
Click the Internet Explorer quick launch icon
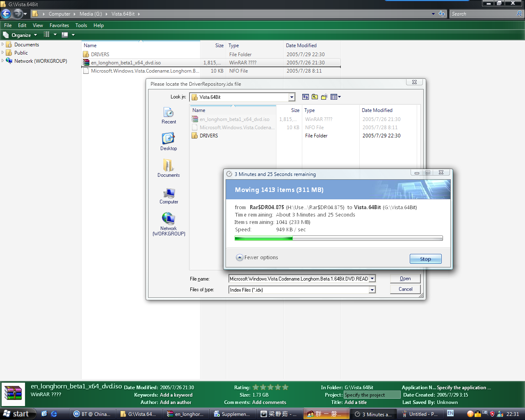[54, 414]
